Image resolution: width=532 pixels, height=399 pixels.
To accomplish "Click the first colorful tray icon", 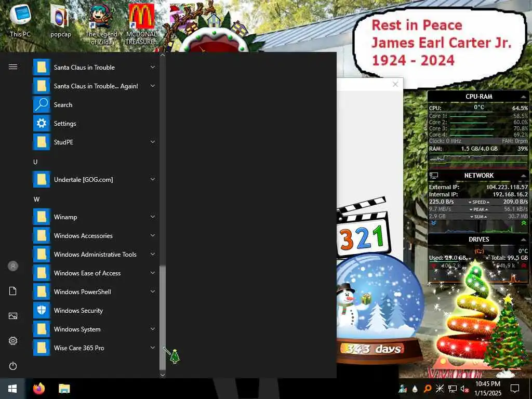I will click(403, 389).
